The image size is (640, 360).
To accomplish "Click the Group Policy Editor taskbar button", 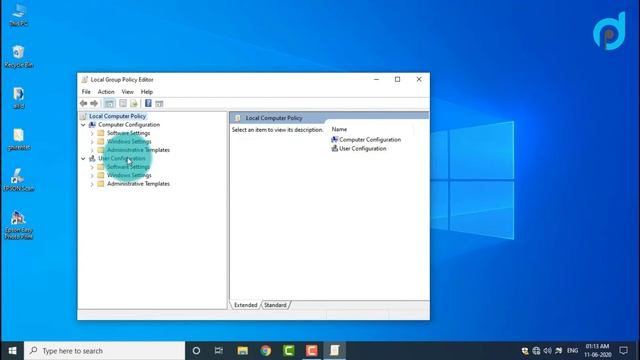I will 335,351.
